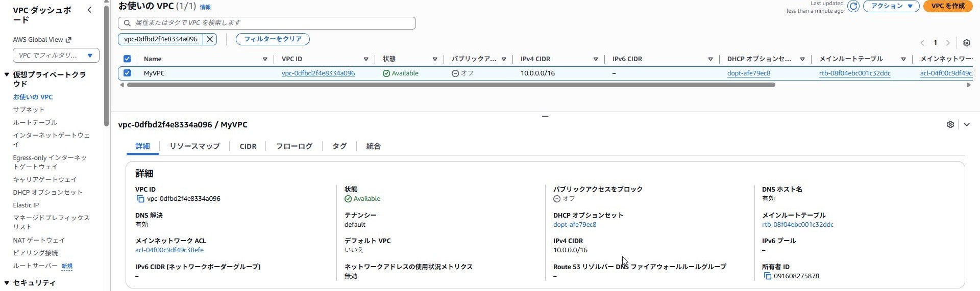The width and height of the screenshot is (980, 291).
Task: Click the 情報 link by VPC heading
Action: pos(205,7)
